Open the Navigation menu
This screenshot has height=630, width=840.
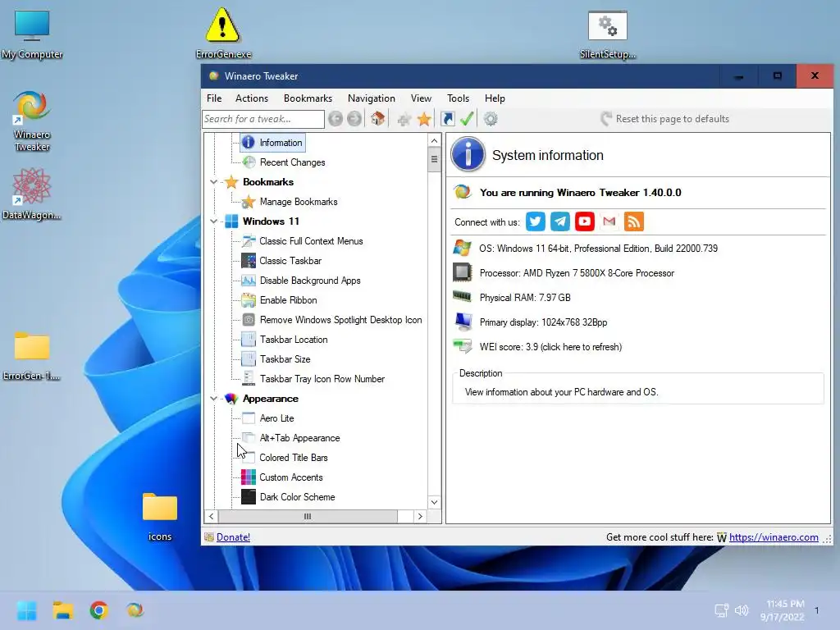pyautogui.click(x=372, y=98)
